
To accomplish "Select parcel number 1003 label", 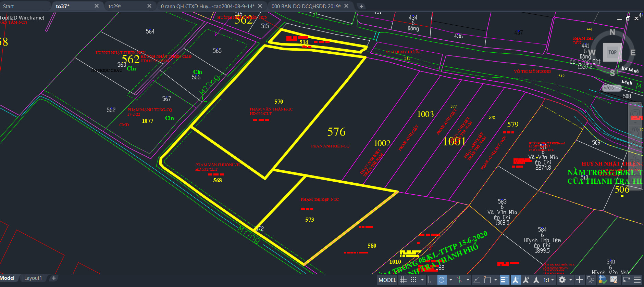I will pos(425,114).
